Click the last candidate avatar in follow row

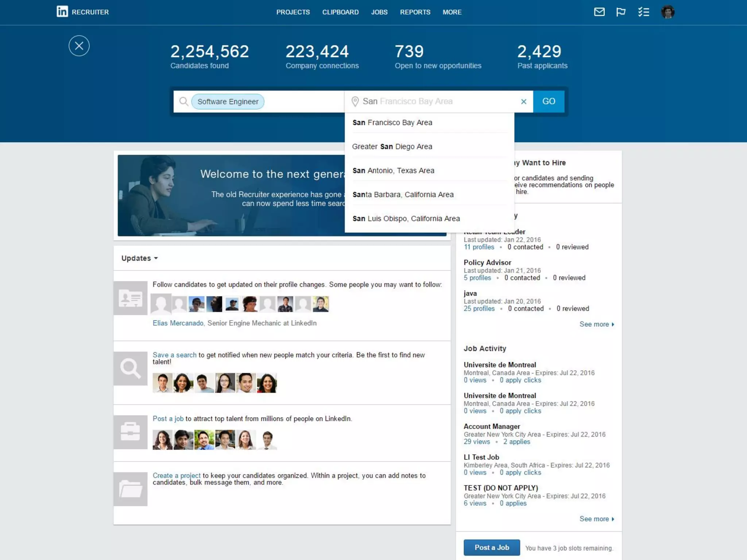click(x=321, y=304)
